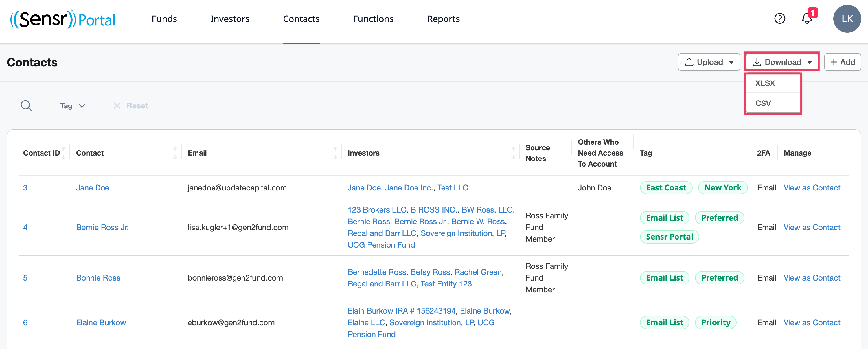Screen dimensions: 868x349
Task: Click Preferred tag in Bonnie Ross row
Action: coord(719,278)
